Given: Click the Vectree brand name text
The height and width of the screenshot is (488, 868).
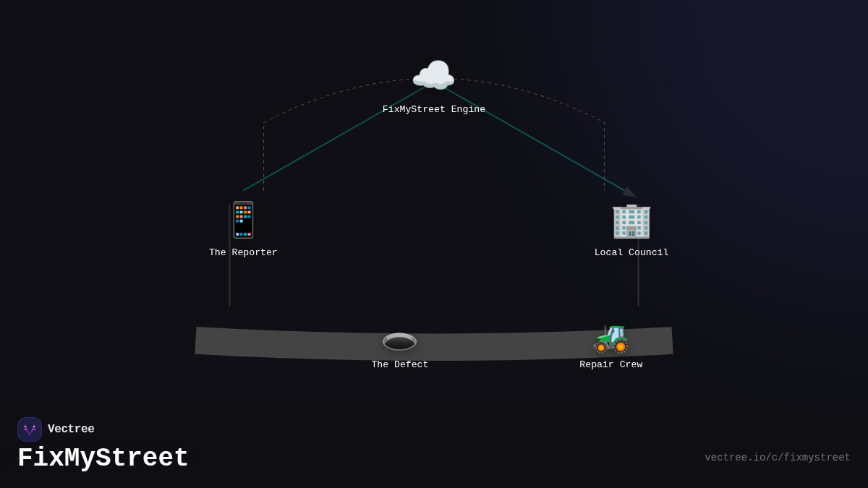Looking at the screenshot, I should pos(71,429).
